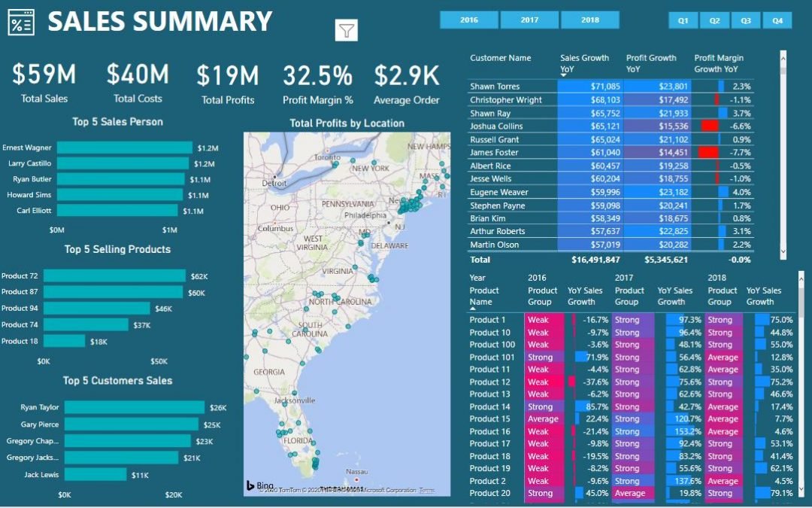
Task: Click the filter funnel icon
Action: coord(347,31)
